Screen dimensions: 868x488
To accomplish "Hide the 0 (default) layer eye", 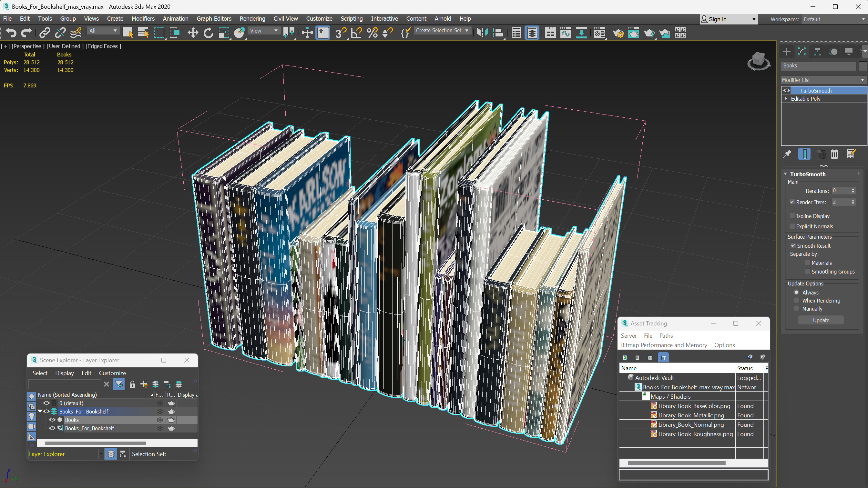I will 46,403.
